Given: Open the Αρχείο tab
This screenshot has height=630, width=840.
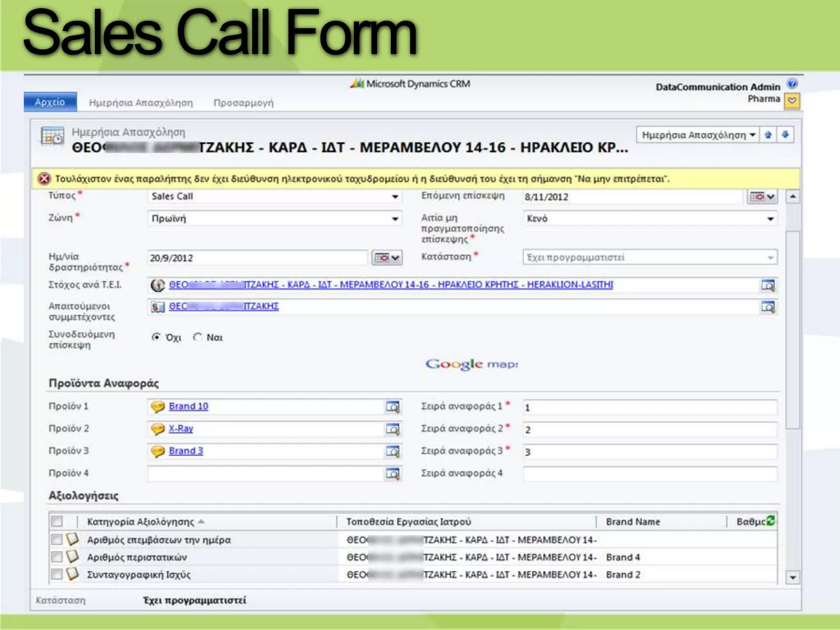Looking at the screenshot, I should (50, 102).
